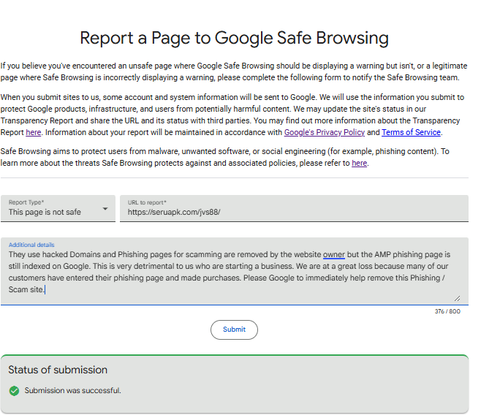Click the page title 'Report a Page to Google Safe Browsing'
Screen dimensions: 500x420
pyautogui.click(x=234, y=38)
